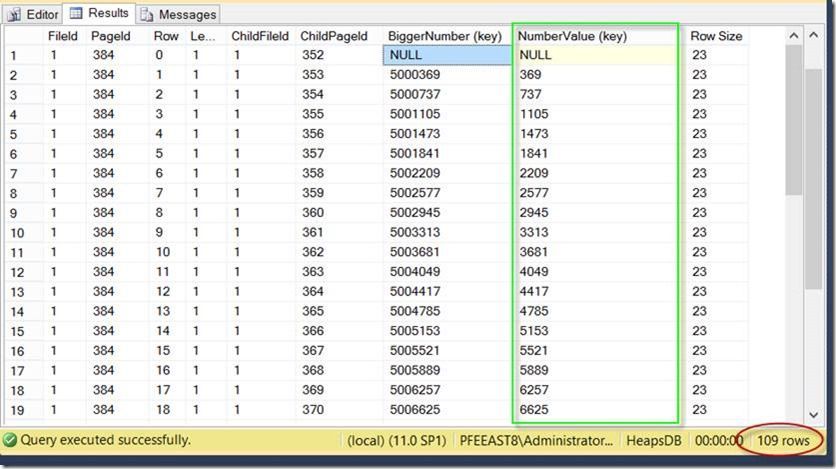Select the NULL cell under NumberValue

(x=596, y=55)
